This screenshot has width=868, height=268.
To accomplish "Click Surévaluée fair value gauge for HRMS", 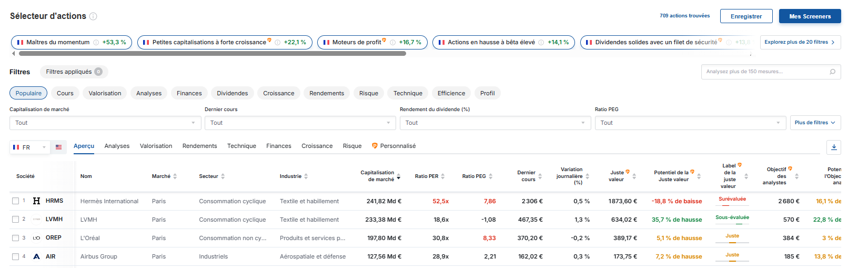I will pos(732,201).
